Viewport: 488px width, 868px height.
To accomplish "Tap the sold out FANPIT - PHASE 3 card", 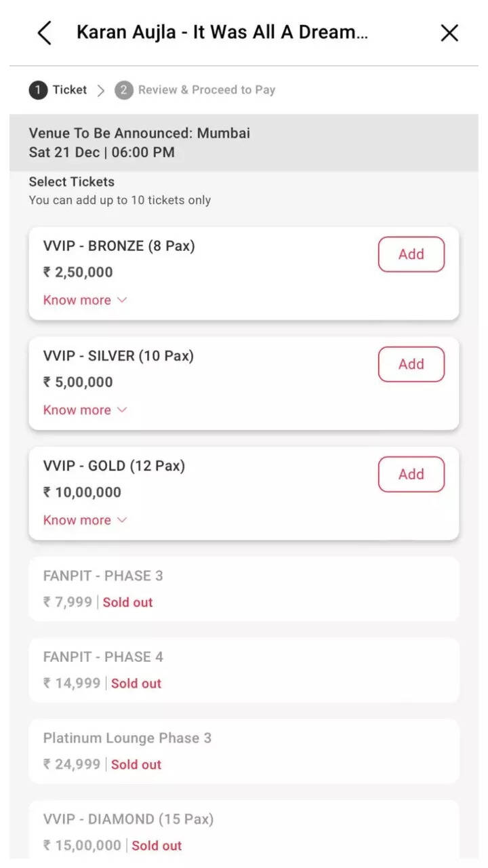I will (x=243, y=589).
